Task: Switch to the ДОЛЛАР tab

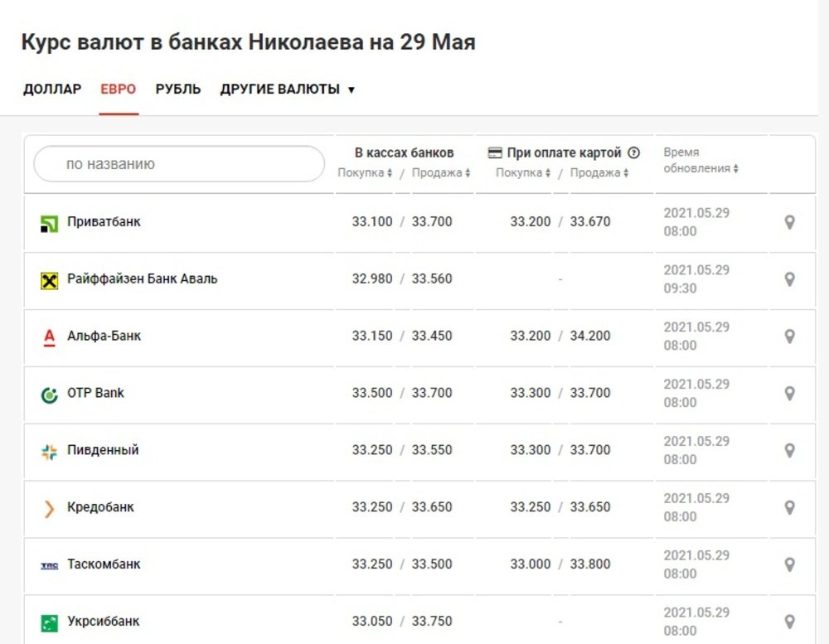Action: click(51, 89)
